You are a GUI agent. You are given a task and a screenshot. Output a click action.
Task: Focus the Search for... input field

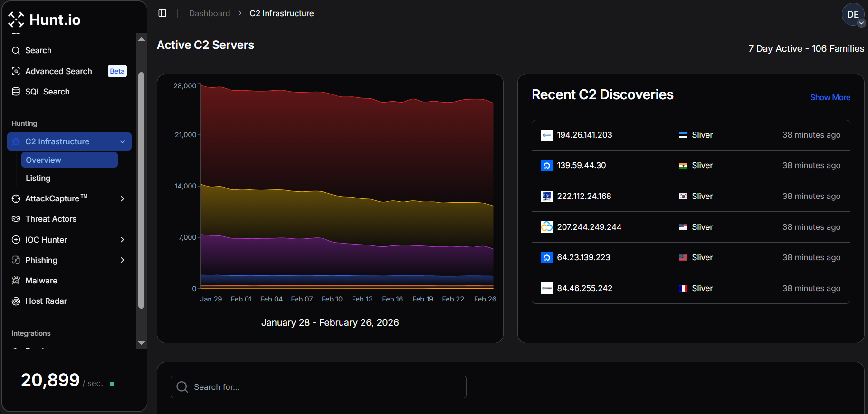[x=318, y=387]
